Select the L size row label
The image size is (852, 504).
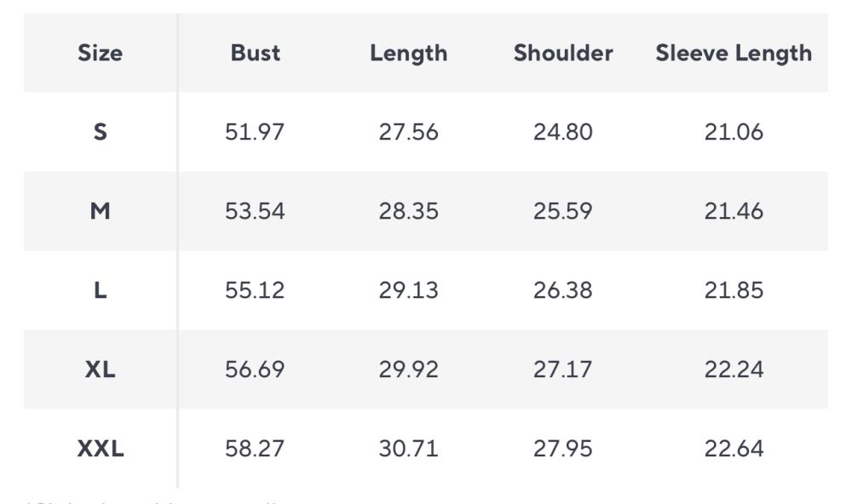pos(101,290)
